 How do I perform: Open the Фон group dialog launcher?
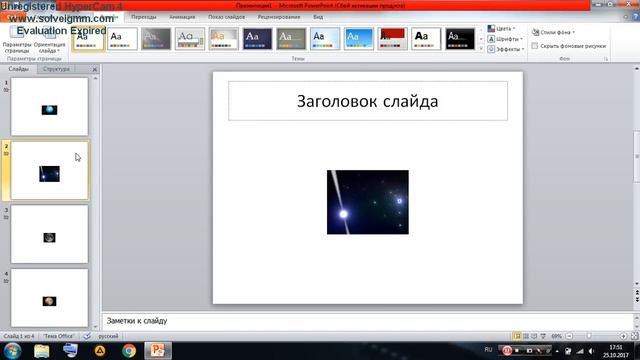coord(606,59)
